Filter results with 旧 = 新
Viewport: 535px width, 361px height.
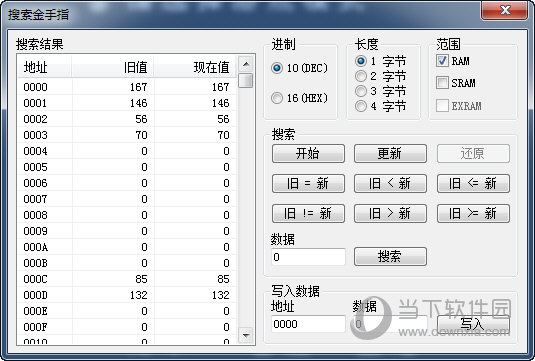point(308,184)
